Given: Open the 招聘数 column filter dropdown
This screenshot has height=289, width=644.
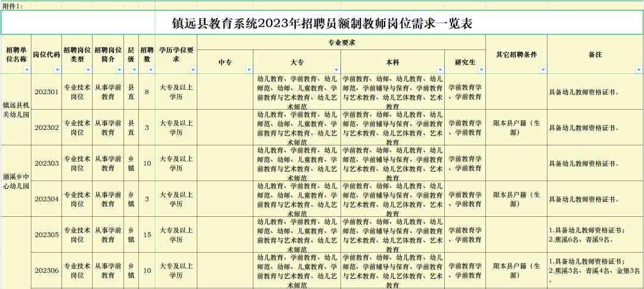Looking at the screenshot, I should coord(150,70).
